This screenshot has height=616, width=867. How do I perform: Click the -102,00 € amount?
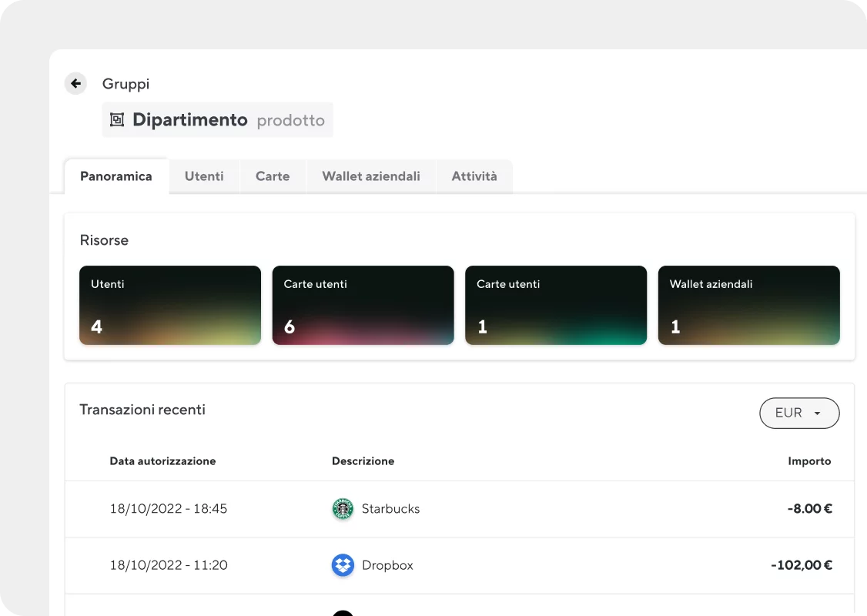coord(802,565)
